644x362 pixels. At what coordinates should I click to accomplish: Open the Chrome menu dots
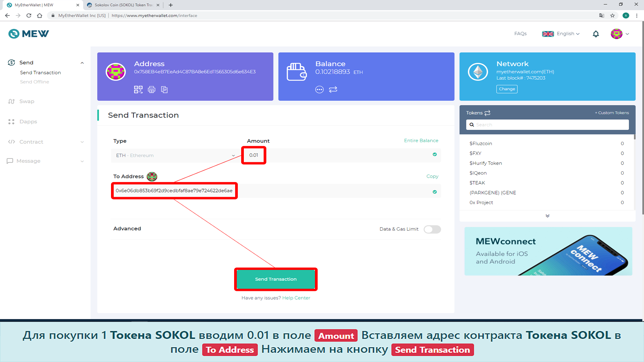pos(637,15)
